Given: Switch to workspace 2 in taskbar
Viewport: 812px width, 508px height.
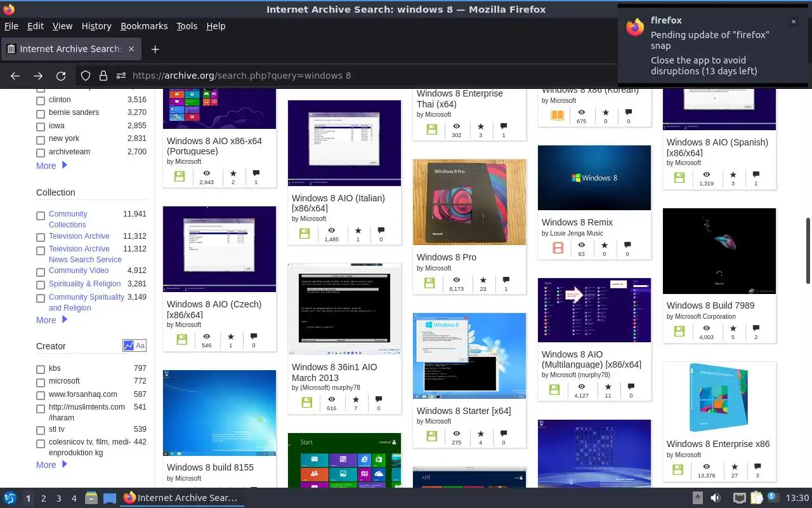Looking at the screenshot, I should pos(44,498).
